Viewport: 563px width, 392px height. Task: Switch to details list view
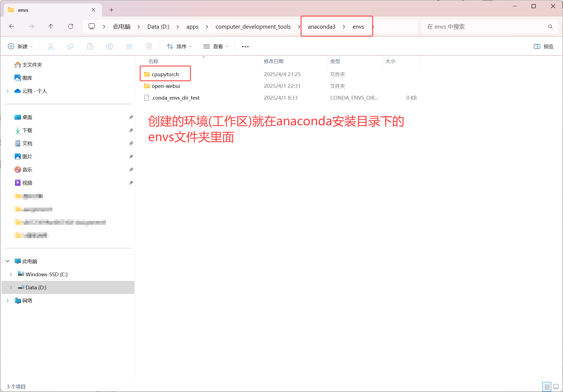tap(547, 387)
